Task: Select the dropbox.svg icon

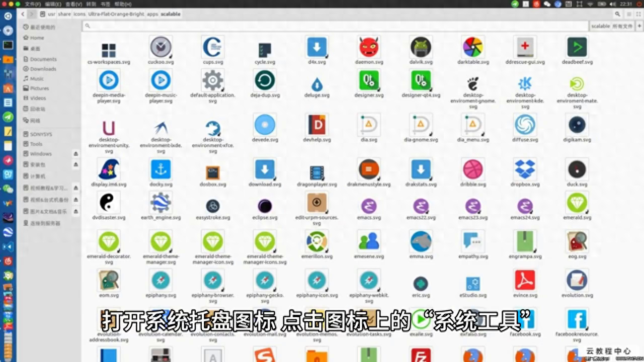Action: coord(525,169)
